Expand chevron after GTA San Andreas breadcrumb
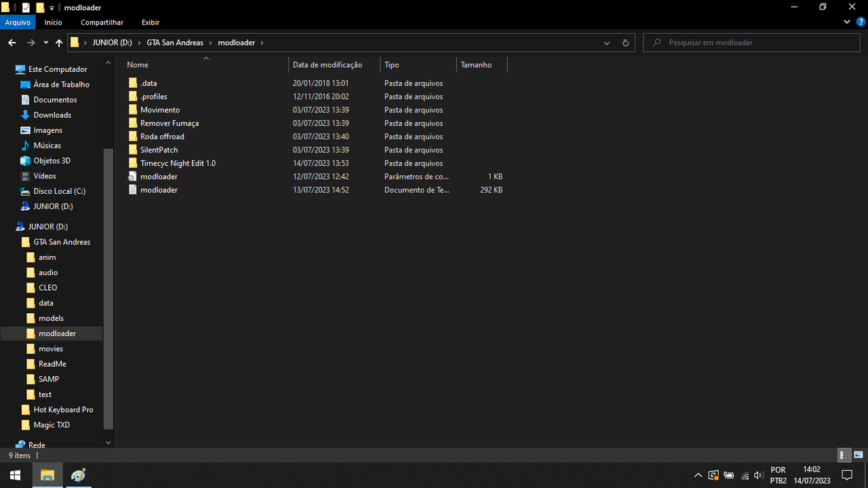The width and height of the screenshot is (868, 488). pos(210,43)
